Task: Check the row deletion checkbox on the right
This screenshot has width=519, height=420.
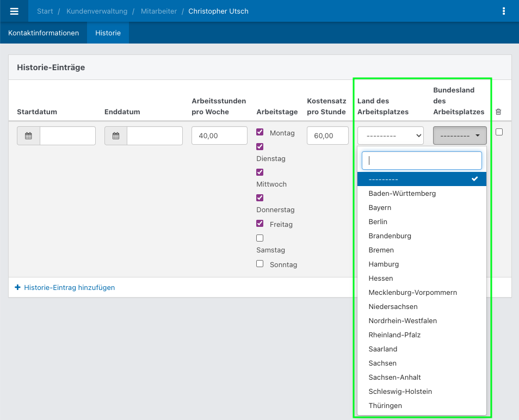Action: pyautogui.click(x=499, y=132)
